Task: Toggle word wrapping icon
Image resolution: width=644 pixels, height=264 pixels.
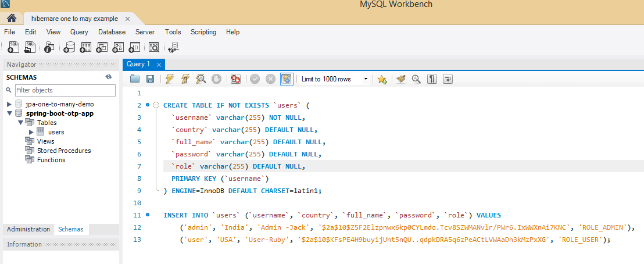Action: coord(448,79)
